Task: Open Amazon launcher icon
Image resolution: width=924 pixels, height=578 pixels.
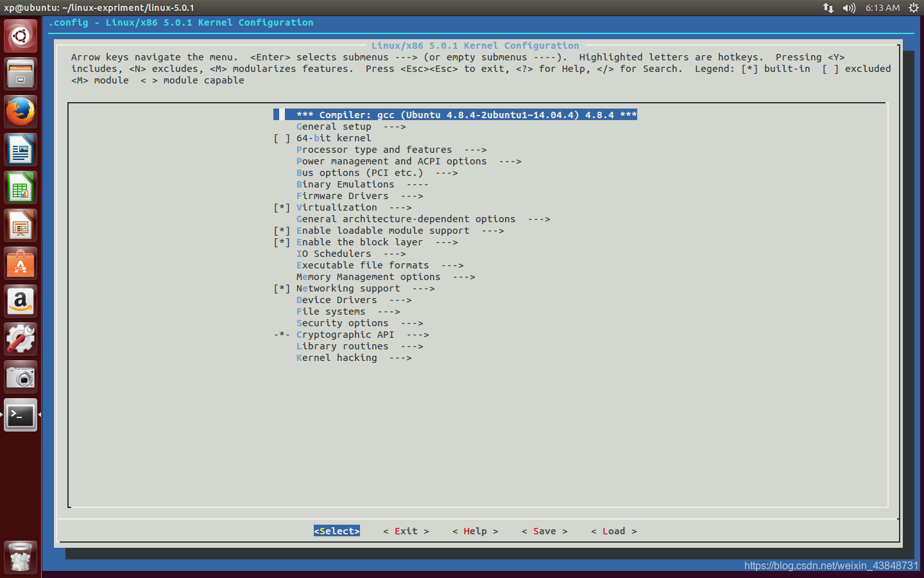Action: 21,301
